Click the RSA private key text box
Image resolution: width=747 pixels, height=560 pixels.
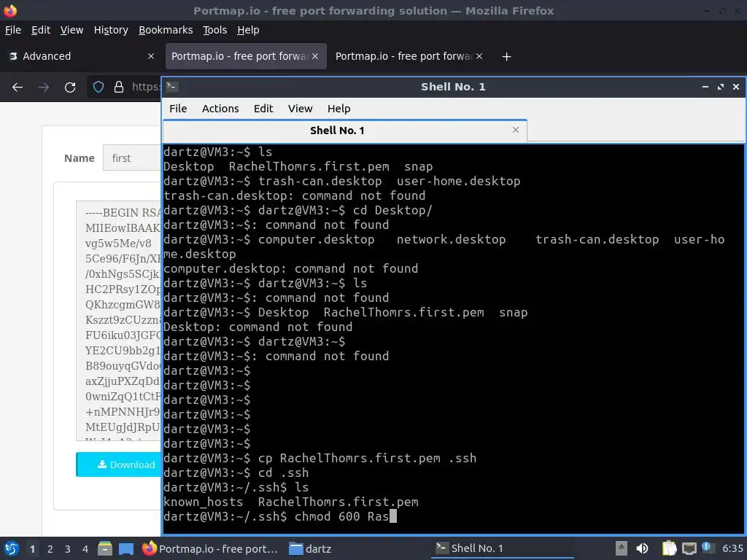pos(119,321)
